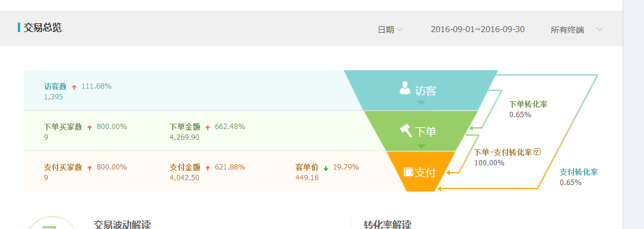Click the green down arrow beside 客单价
The width and height of the screenshot is (644, 229).
pos(326,168)
